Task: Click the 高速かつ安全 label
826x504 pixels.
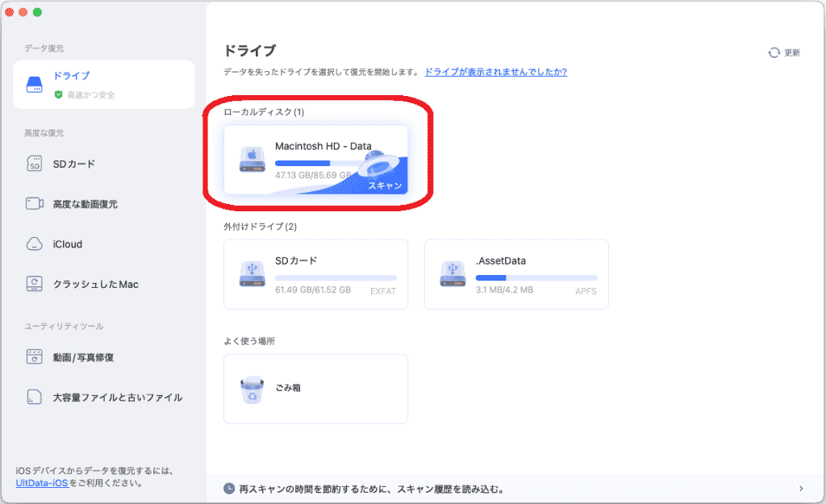Action: (90, 95)
